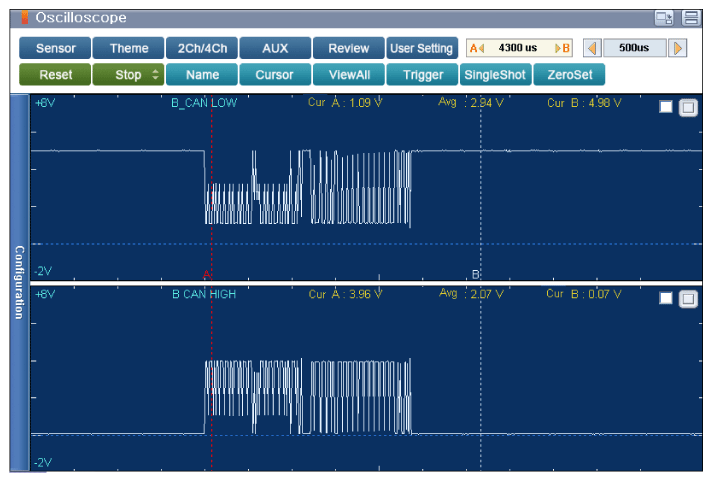This screenshot has height=482, width=712.
Task: Click the red cursor A marker on waveform
Action: click(207, 274)
